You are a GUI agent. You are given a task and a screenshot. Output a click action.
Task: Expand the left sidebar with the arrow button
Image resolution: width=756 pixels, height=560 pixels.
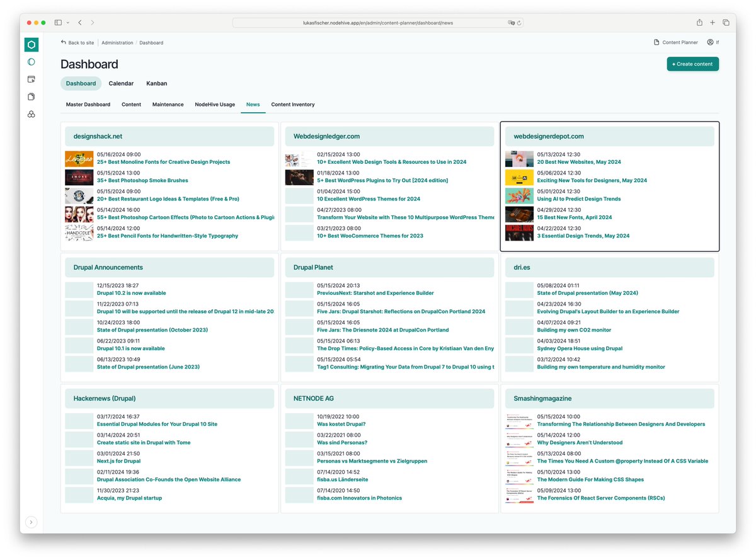31,522
